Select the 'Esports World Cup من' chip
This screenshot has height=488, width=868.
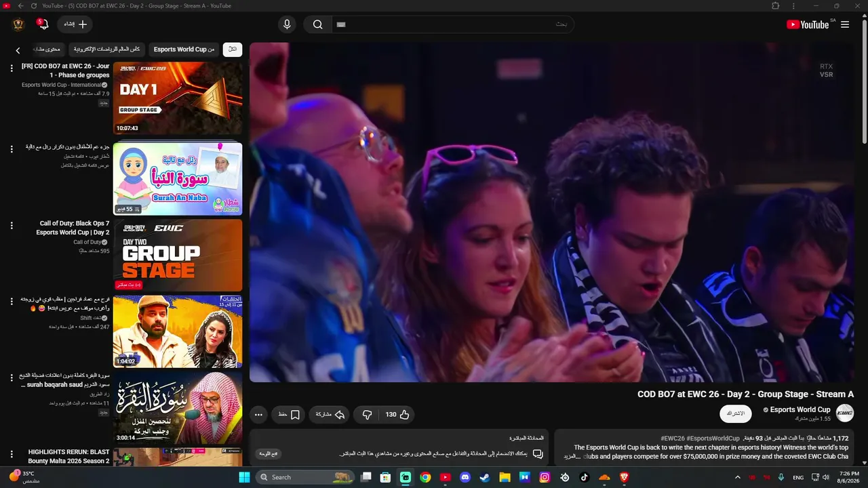click(x=184, y=49)
